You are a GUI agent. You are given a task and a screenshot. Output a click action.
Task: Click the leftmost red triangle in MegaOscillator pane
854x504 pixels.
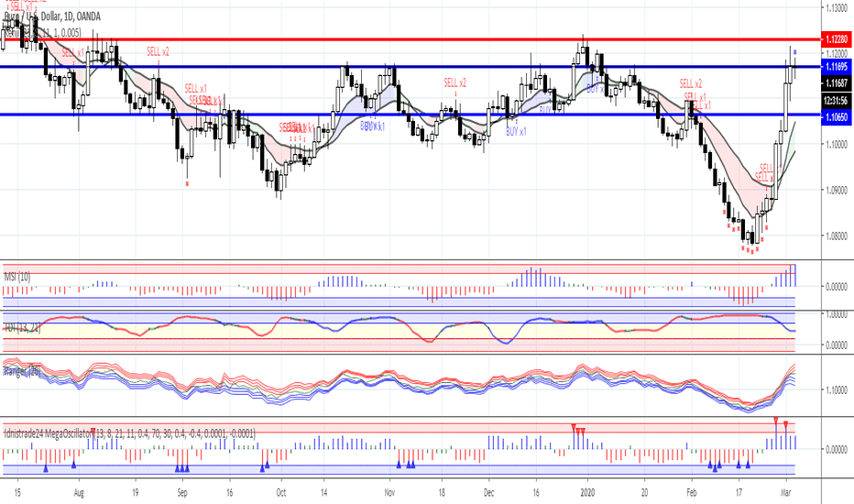tap(93, 432)
